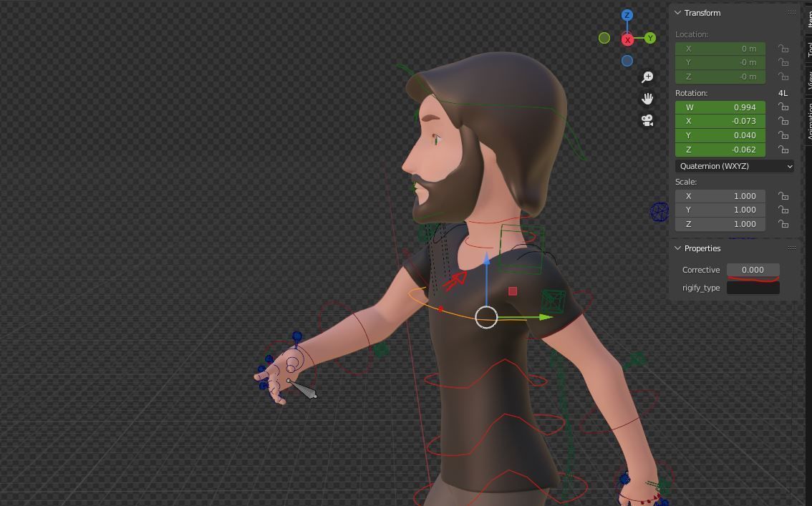Click the Rotation X field -0.073
Screen dimensions: 812x506
click(x=720, y=121)
